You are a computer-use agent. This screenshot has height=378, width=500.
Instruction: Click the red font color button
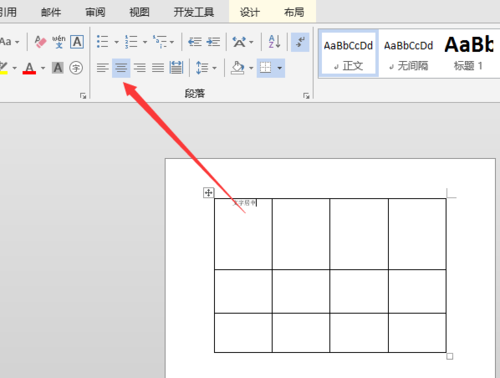pos(29,68)
